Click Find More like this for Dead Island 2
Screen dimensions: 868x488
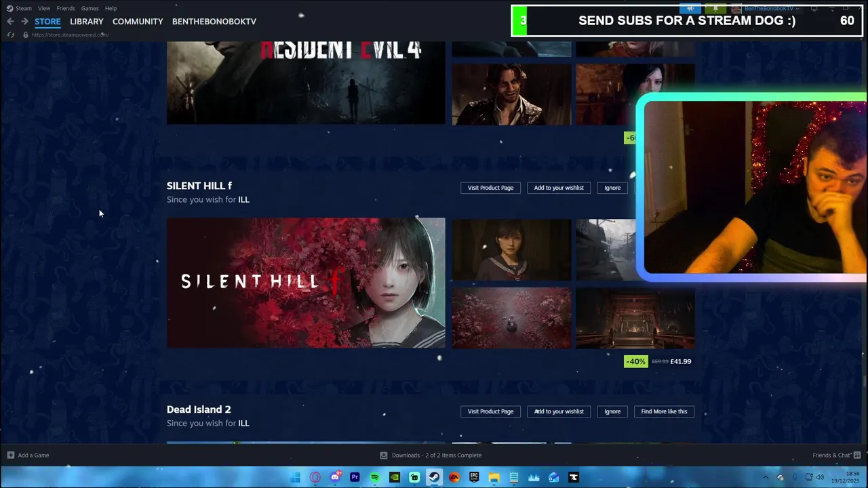[x=664, y=411]
